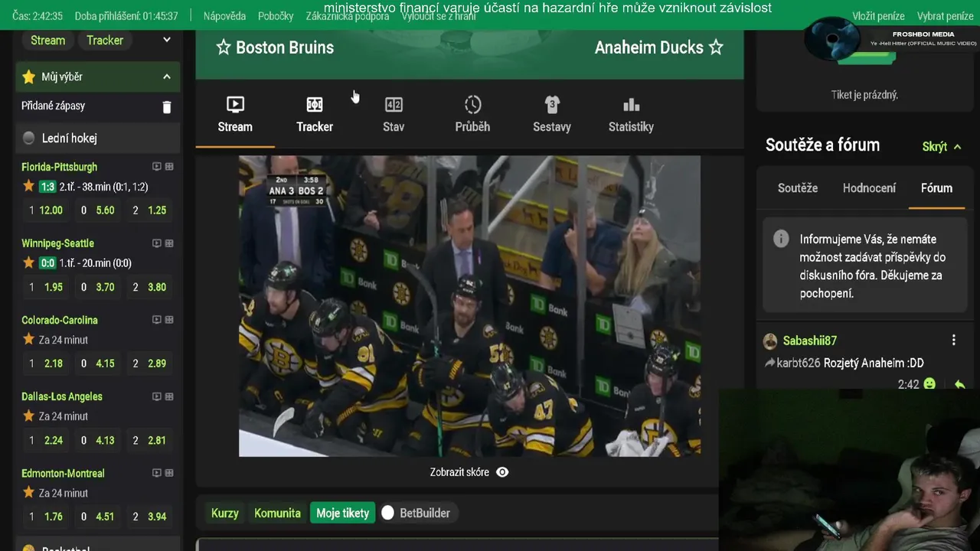The width and height of the screenshot is (980, 551).
Task: Open the Edmonton-Montreal match
Action: (x=63, y=473)
